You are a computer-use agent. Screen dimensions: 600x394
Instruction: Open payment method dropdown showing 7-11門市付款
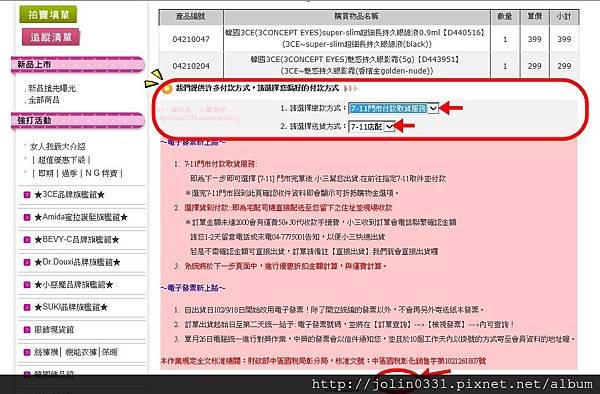click(393, 108)
